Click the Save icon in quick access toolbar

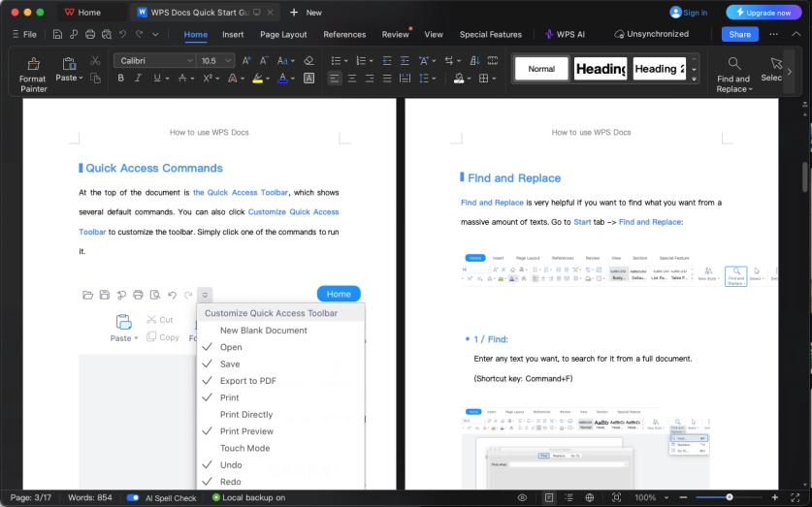pyautogui.click(x=57, y=34)
